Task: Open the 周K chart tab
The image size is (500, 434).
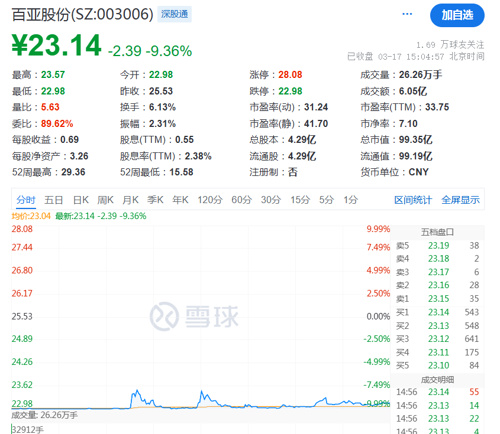Action: pos(105,200)
